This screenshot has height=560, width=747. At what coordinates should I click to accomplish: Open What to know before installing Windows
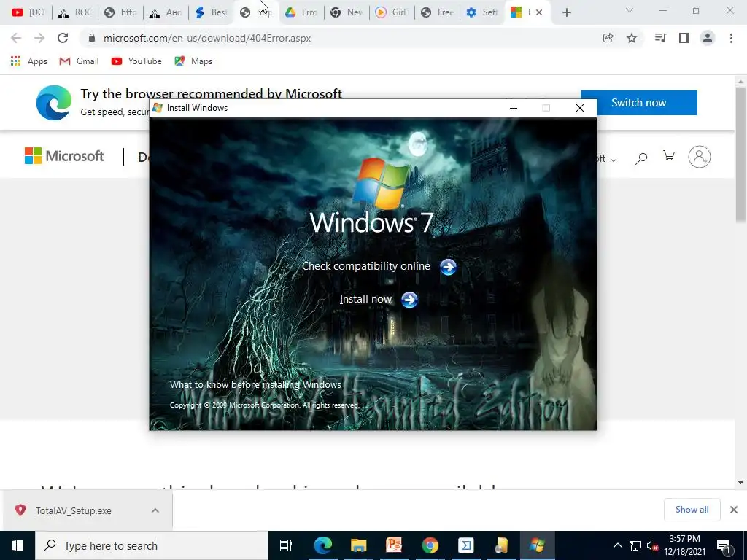[255, 385]
